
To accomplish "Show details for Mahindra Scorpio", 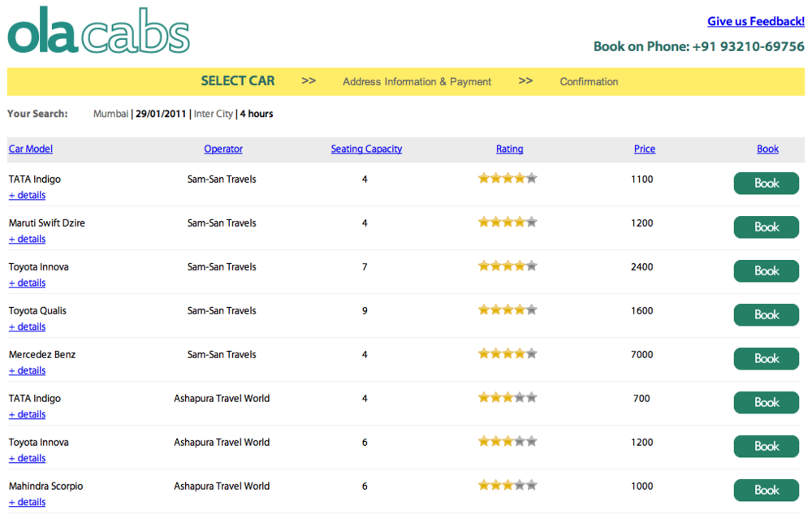I will click(27, 502).
